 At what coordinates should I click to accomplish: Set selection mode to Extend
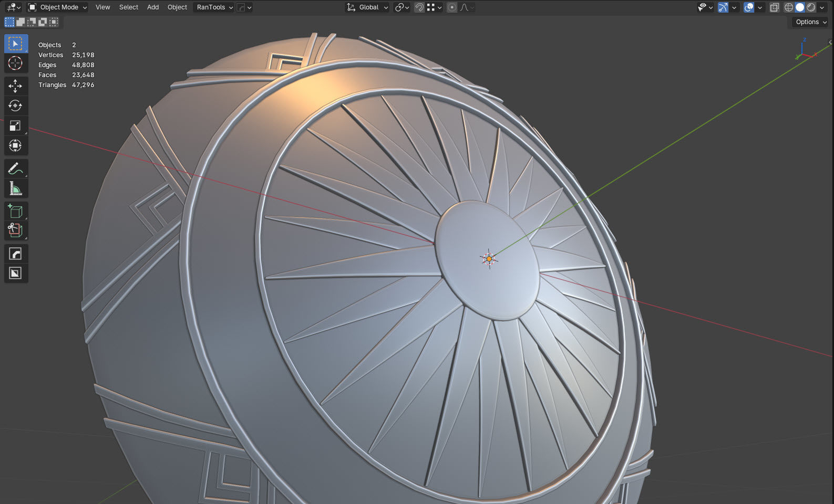pos(20,22)
